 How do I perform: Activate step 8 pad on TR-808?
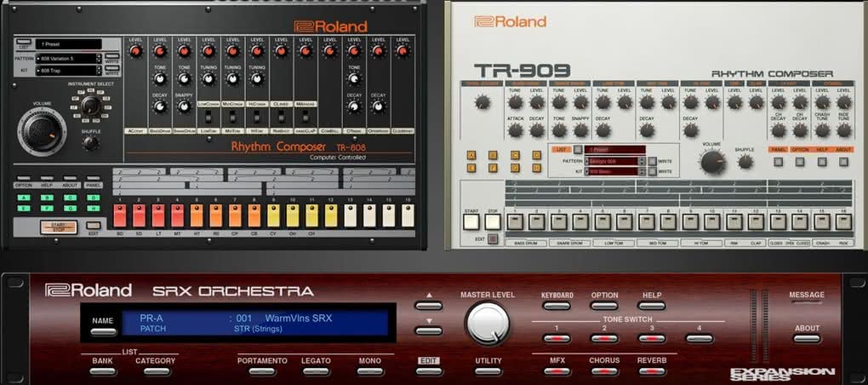(x=254, y=215)
